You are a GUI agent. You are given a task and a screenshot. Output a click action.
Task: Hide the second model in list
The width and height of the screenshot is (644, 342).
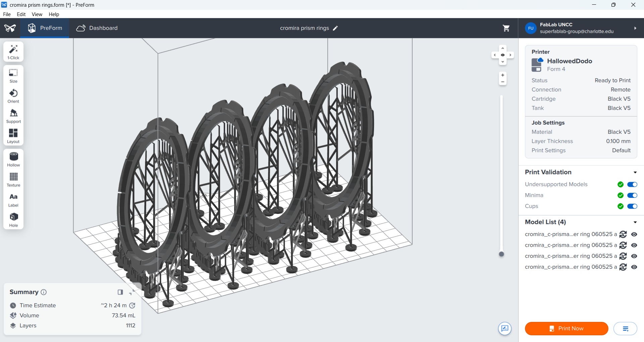point(634,245)
